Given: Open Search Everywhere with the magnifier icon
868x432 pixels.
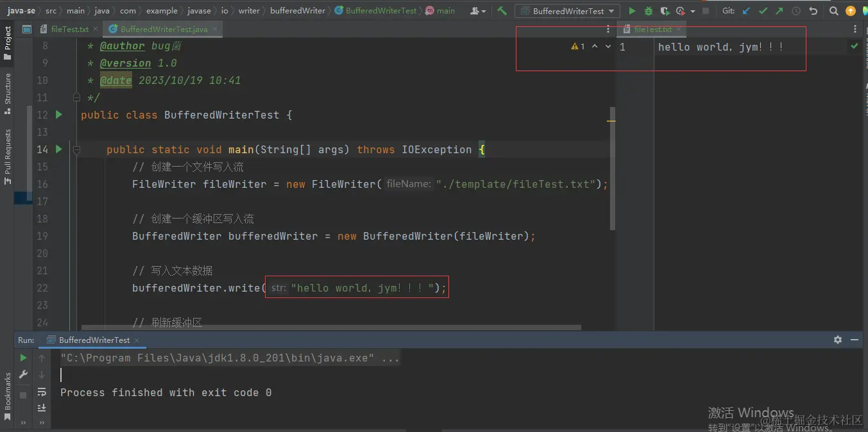Looking at the screenshot, I should click(833, 11).
